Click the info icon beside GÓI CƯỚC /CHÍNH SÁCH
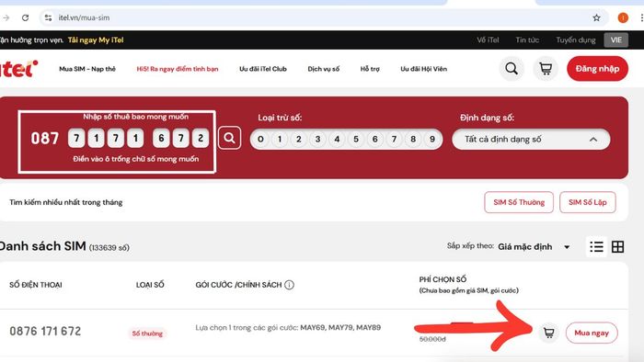 point(289,285)
